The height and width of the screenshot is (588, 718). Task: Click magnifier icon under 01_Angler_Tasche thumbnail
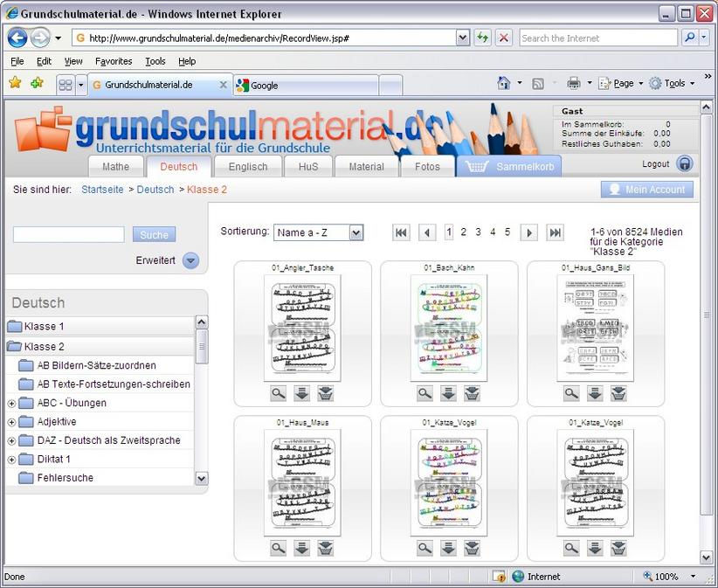tap(278, 394)
